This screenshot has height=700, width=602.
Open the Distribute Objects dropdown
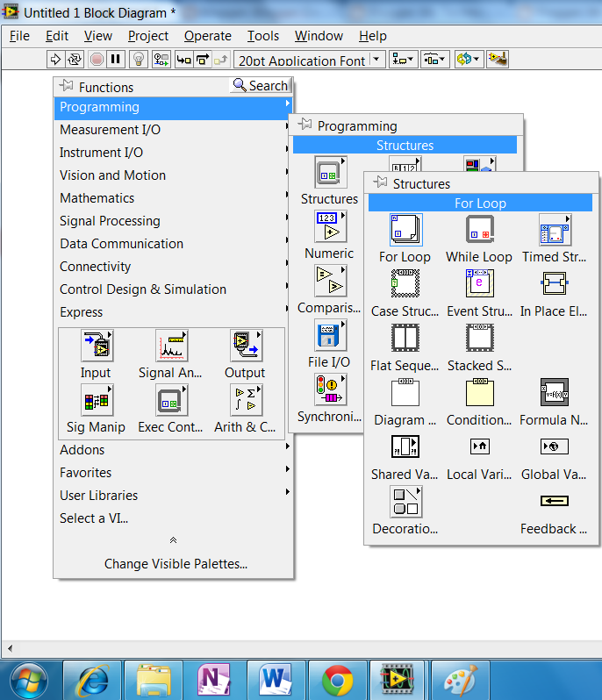click(x=434, y=59)
